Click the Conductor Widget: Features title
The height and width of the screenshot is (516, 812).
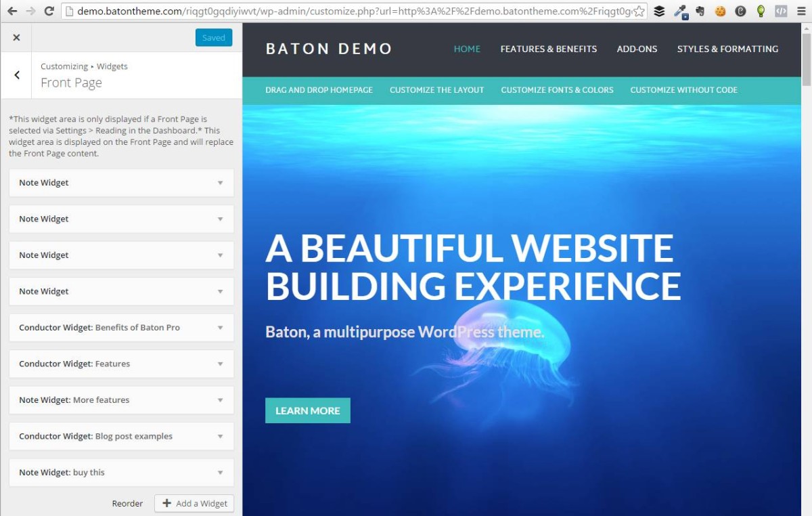pyautogui.click(x=74, y=364)
